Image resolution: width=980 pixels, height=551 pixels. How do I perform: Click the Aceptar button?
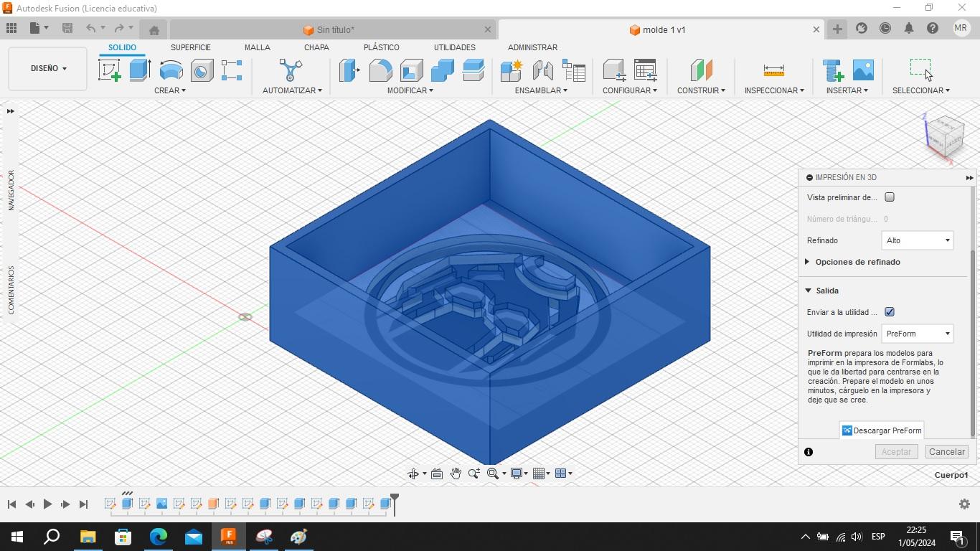coord(896,452)
